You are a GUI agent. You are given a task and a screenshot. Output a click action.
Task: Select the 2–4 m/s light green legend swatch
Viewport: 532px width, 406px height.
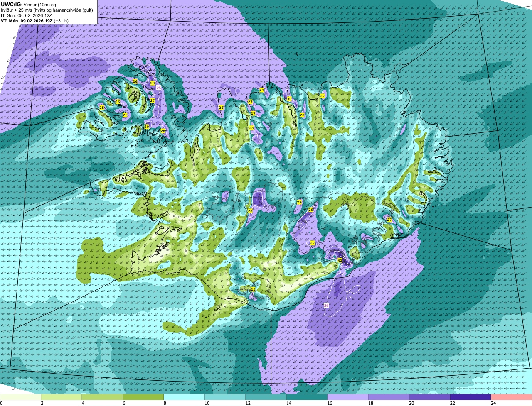(x=62, y=397)
